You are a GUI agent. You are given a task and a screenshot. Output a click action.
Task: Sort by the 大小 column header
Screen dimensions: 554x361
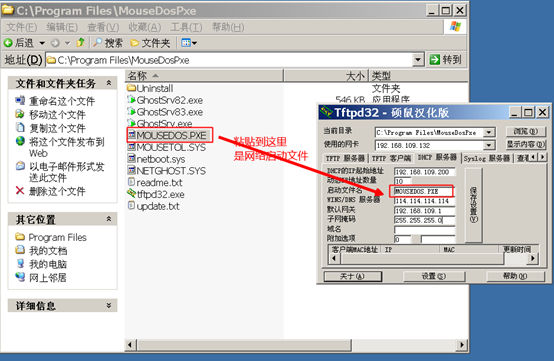(326, 76)
